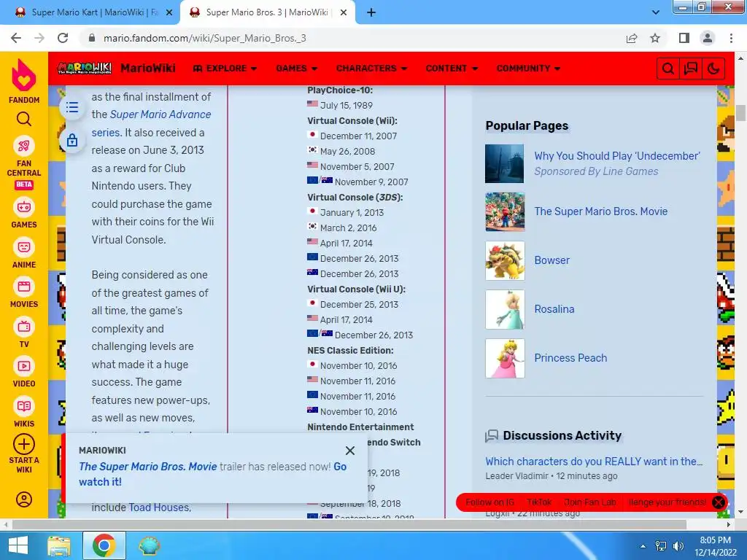
Task: Click the vertical page scrollbar thumb
Action: coord(740,113)
